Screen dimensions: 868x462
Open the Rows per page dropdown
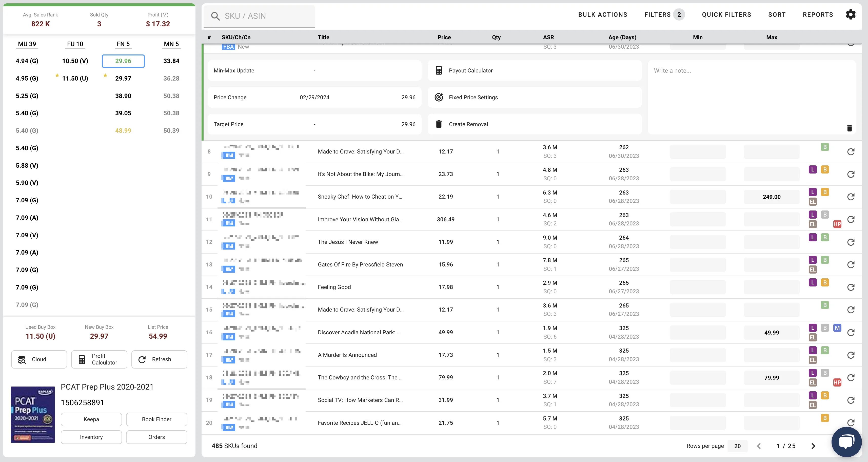coord(737,446)
